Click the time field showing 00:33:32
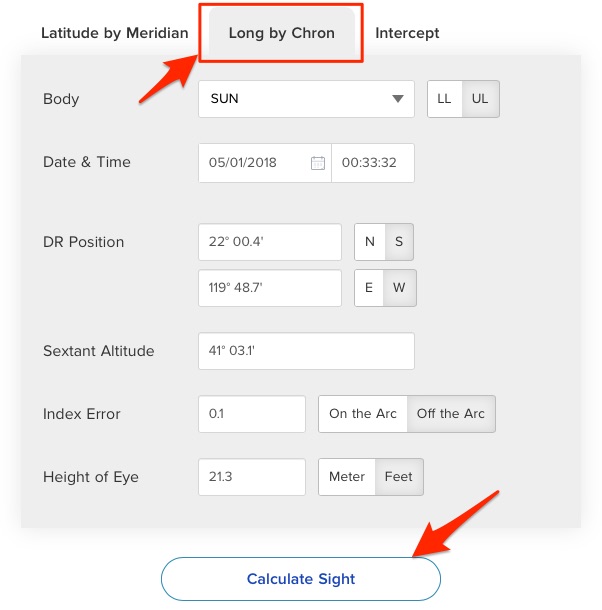The height and width of the screenshot is (610, 602). click(x=372, y=163)
